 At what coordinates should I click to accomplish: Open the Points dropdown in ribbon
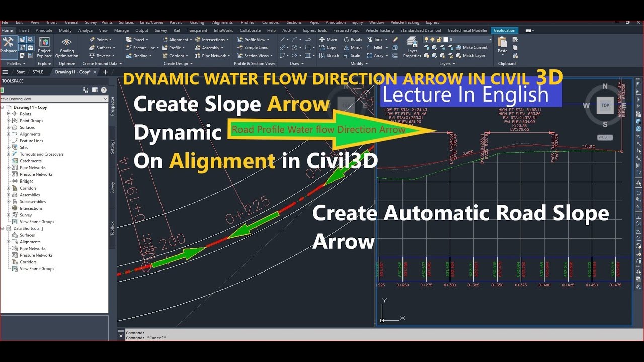pyautogui.click(x=102, y=40)
